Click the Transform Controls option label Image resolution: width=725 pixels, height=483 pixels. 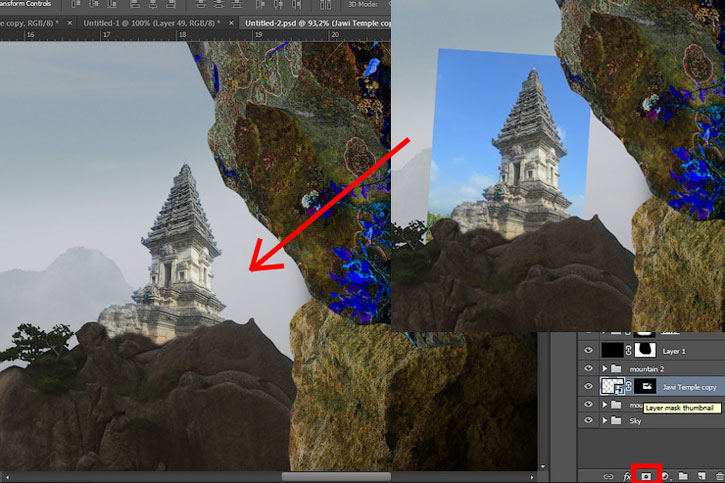click(25, 4)
